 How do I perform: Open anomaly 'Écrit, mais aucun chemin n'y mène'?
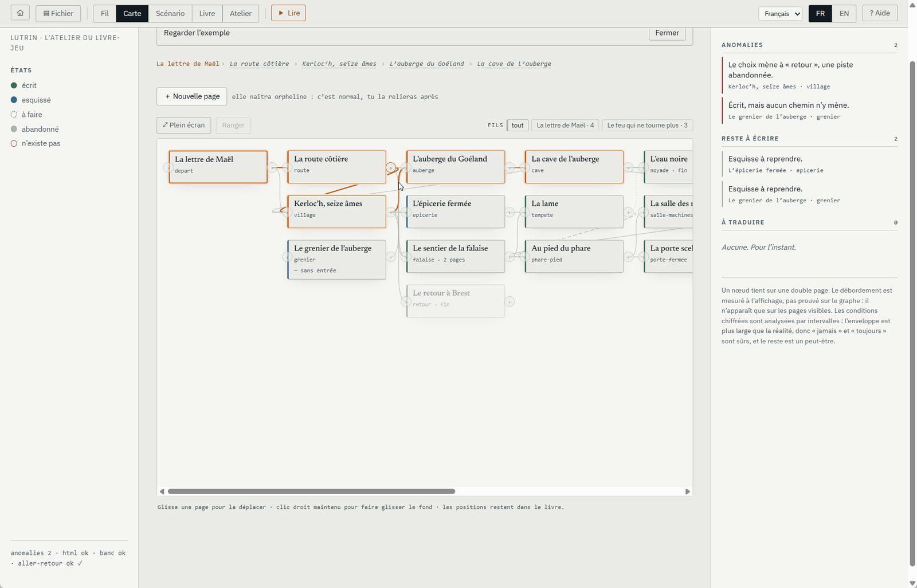click(809, 110)
